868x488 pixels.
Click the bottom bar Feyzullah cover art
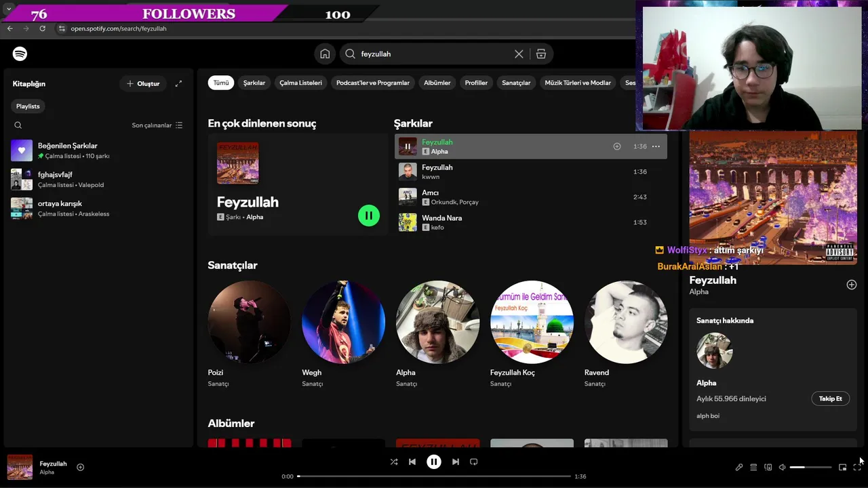point(20,467)
